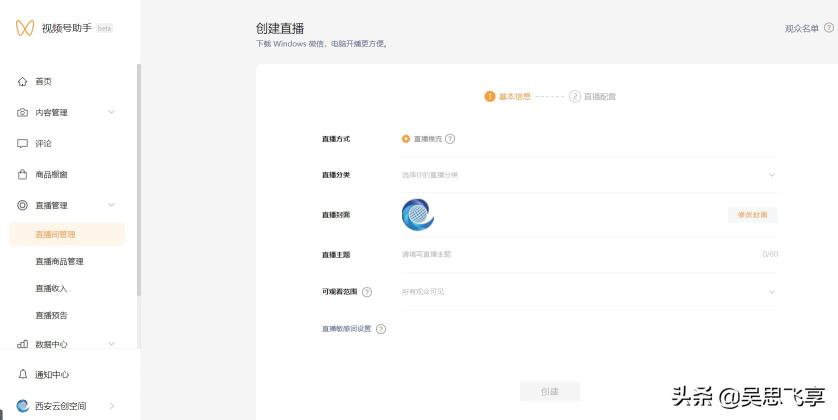Select 直播预告 submenu item
This screenshot has width=838, height=420.
(x=51, y=315)
